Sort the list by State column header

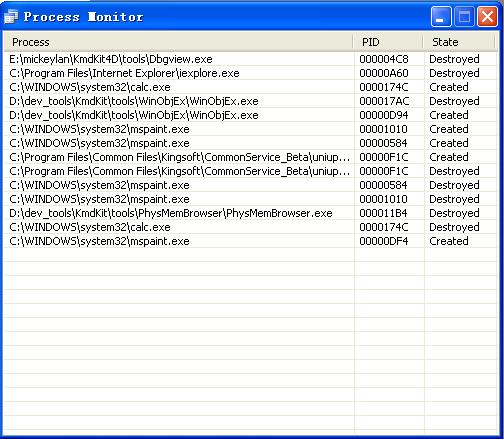459,42
